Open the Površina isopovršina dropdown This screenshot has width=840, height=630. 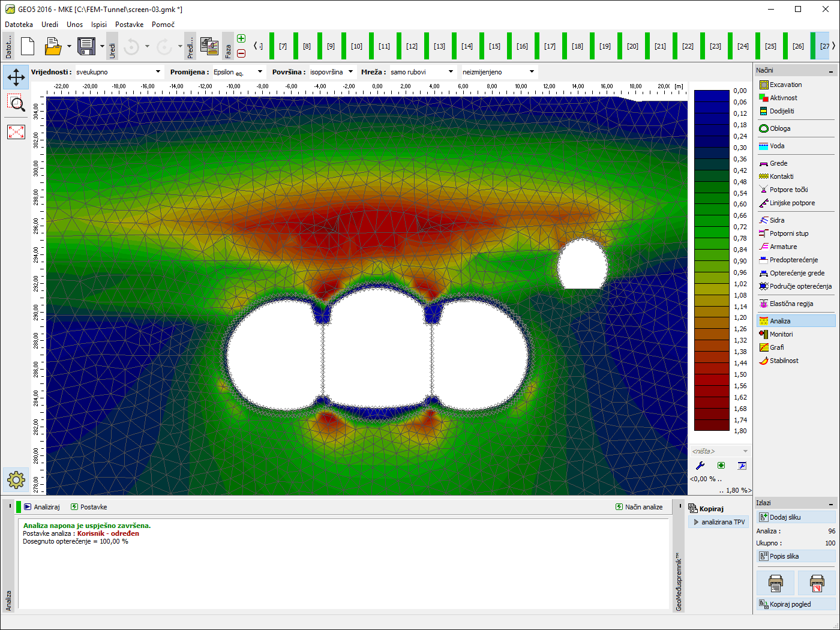(332, 72)
